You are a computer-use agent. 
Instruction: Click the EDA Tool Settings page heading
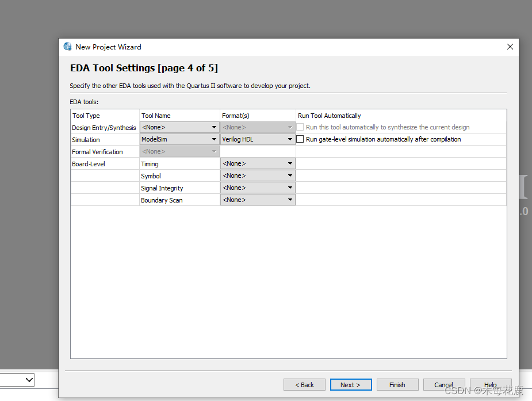pos(144,68)
